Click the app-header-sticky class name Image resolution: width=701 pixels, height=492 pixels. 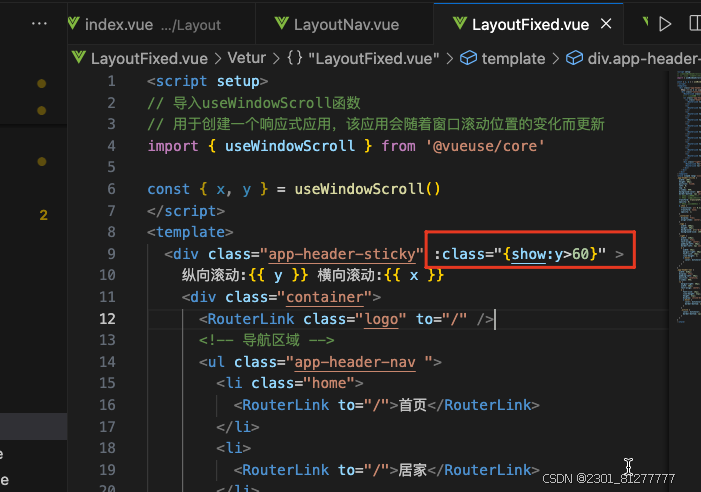pos(342,254)
